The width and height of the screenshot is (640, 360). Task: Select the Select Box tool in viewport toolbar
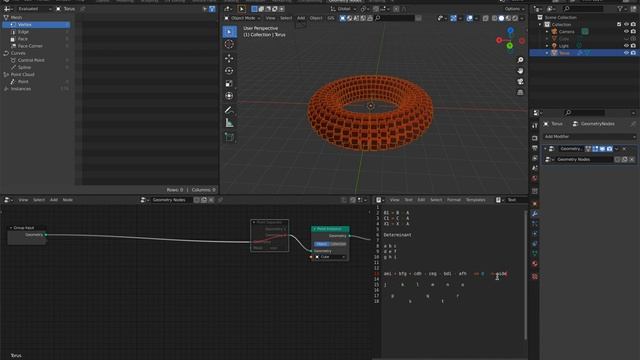click(229, 32)
